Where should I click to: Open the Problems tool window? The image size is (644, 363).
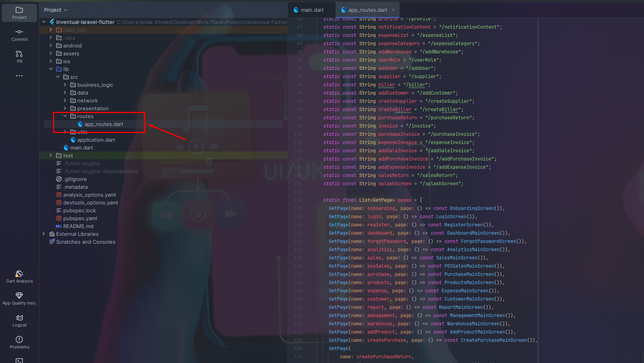(x=19, y=342)
